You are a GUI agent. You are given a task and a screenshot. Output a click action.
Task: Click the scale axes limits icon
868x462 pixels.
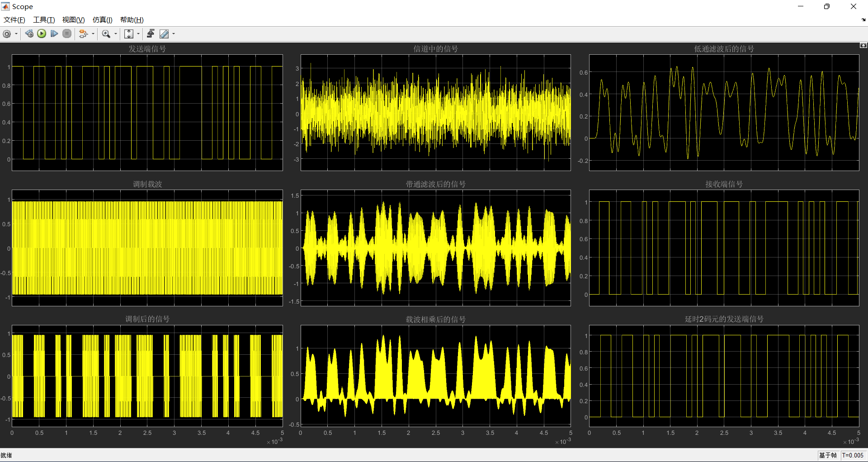(129, 34)
